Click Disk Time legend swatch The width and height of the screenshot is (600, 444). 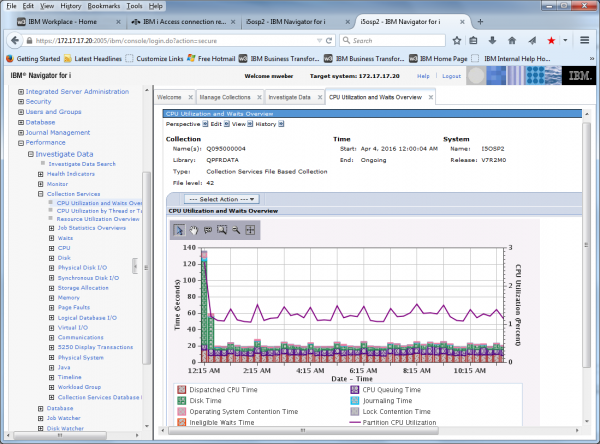[x=181, y=401]
